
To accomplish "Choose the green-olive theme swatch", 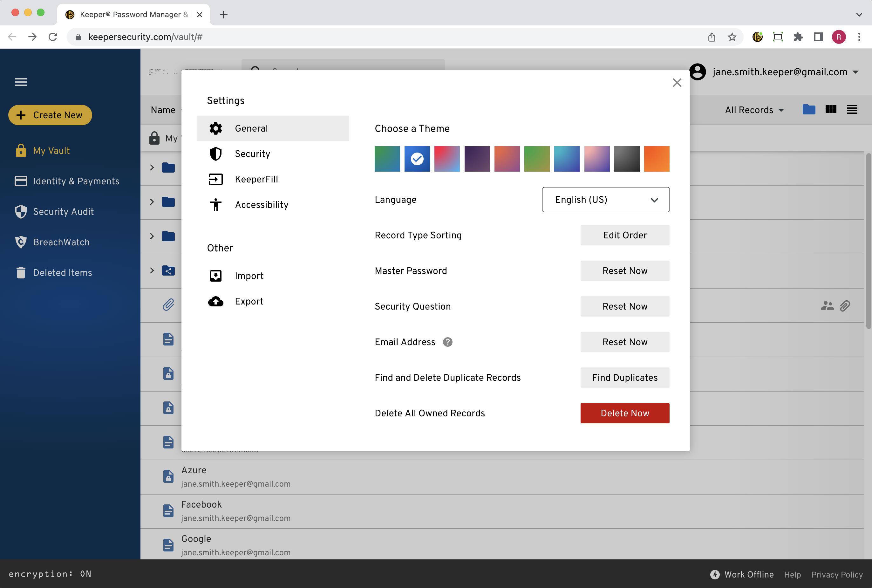I will [x=537, y=159].
